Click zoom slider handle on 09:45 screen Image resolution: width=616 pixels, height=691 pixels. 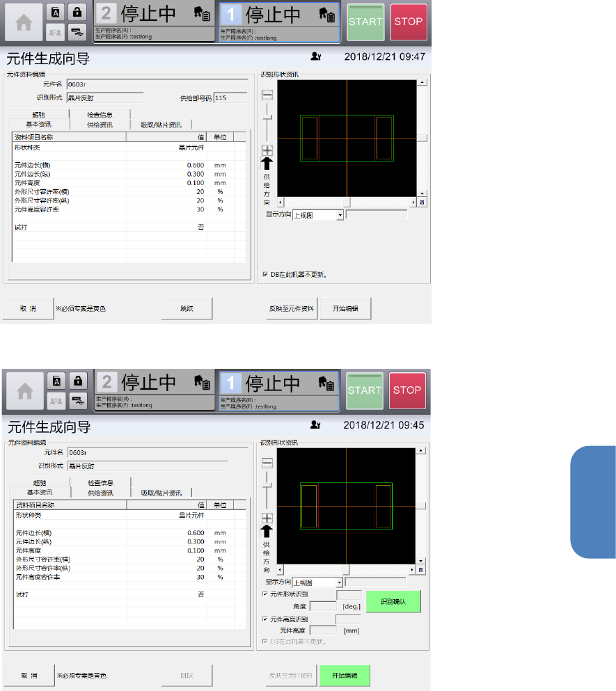(x=267, y=485)
